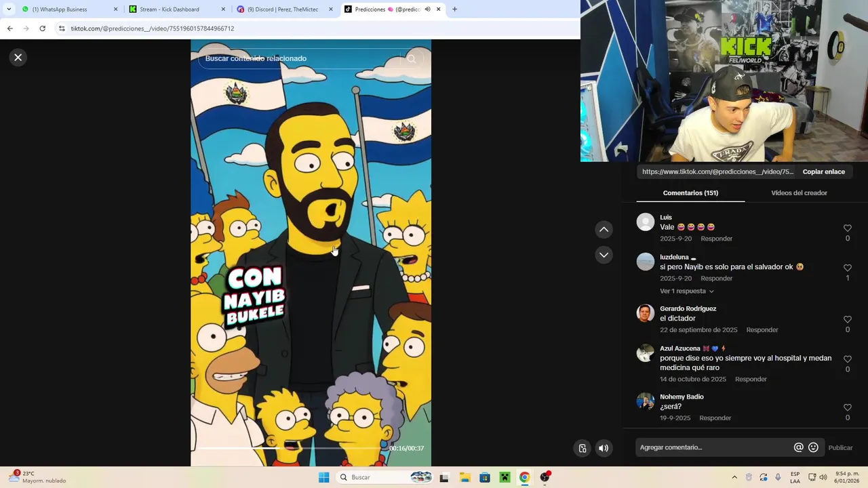Click the 'Buscar contenido relacionado' search field
Screen dimensions: 868x488
click(x=298, y=59)
